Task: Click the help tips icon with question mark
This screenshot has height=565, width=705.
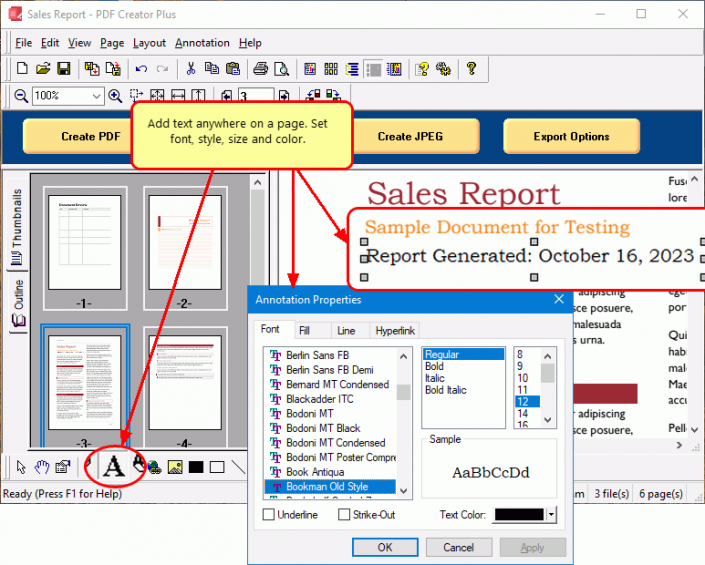Action: point(422,69)
